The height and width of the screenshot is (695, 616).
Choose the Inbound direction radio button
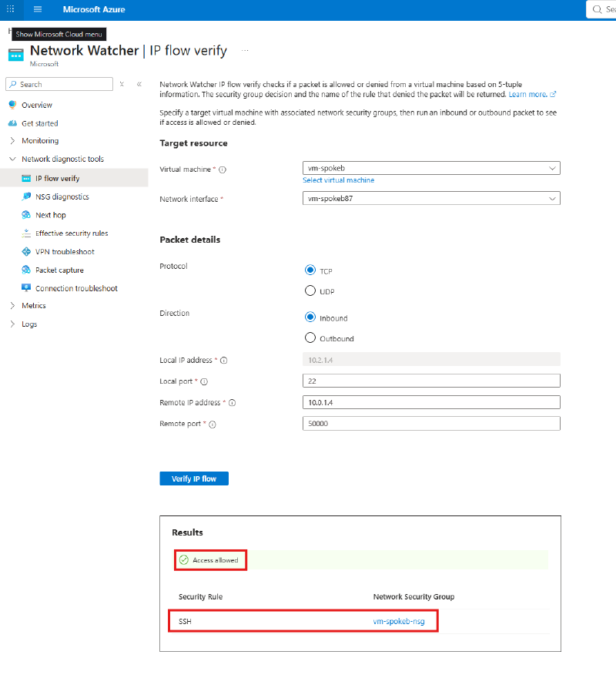coord(310,317)
